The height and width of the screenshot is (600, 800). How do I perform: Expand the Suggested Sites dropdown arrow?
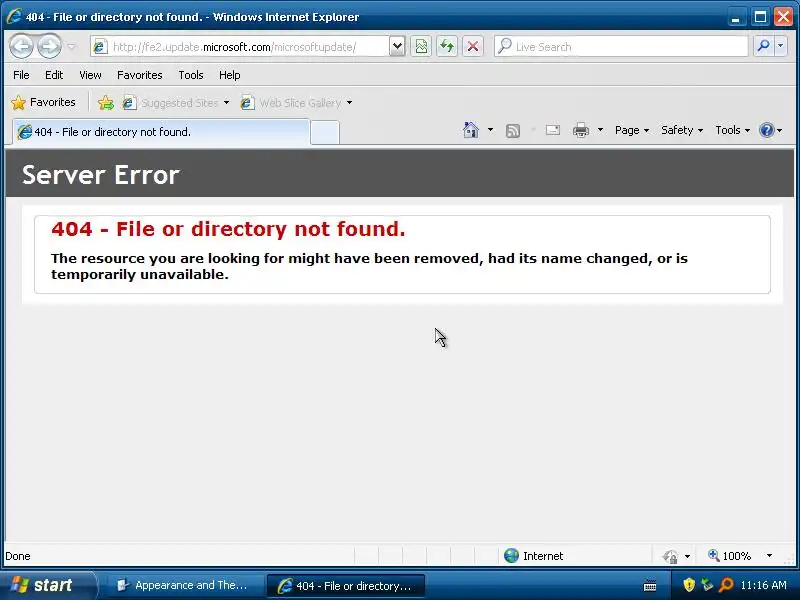tap(226, 103)
